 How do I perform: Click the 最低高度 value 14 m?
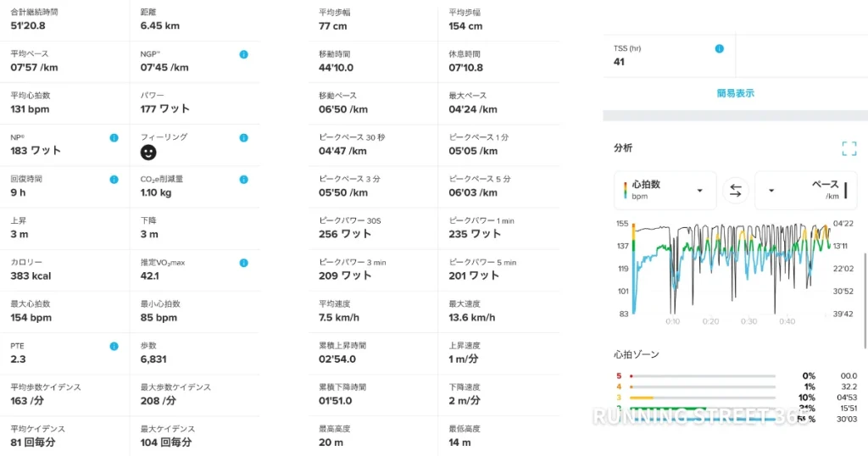tap(459, 442)
